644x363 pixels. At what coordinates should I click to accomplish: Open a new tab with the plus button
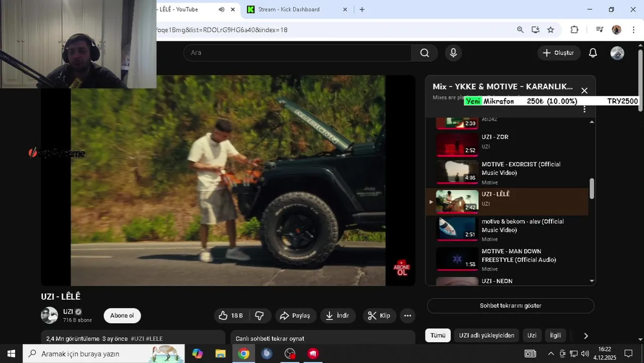(362, 10)
